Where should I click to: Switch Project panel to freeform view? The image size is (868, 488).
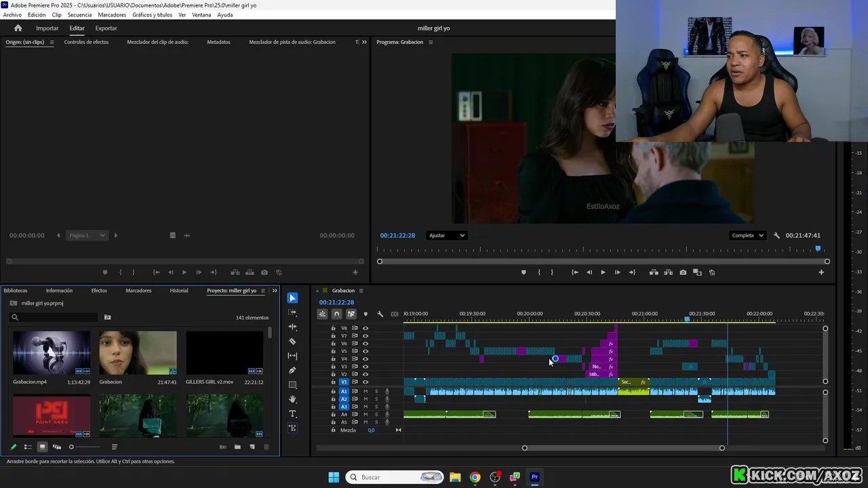(x=57, y=447)
